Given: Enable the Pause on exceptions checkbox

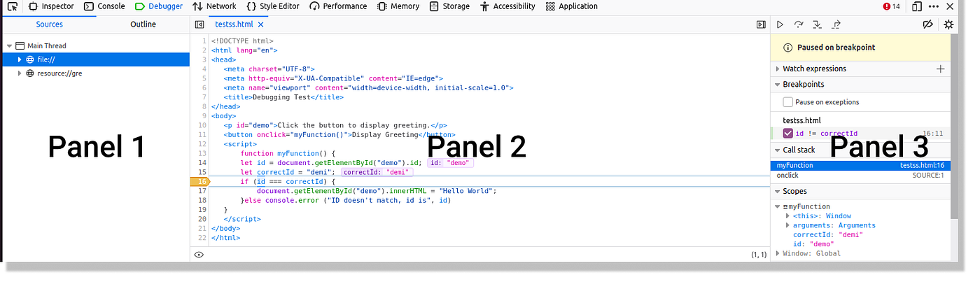Looking at the screenshot, I should coord(787,102).
